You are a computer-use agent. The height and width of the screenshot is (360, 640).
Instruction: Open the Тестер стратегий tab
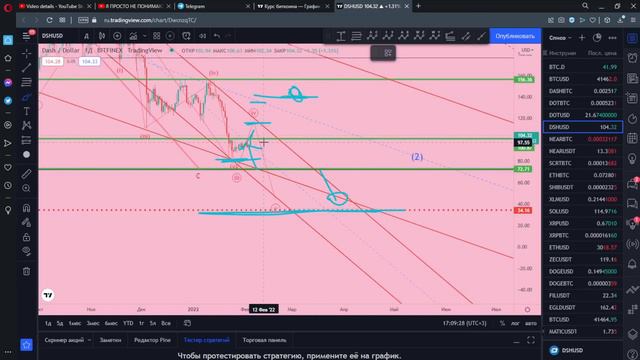(x=207, y=340)
